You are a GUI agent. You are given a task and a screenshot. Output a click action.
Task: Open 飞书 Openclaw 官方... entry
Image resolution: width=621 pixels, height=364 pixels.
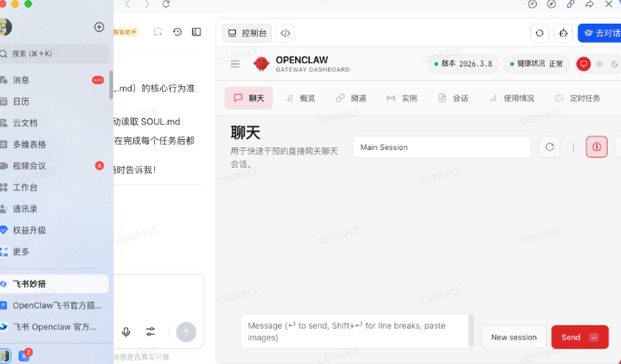(54, 327)
